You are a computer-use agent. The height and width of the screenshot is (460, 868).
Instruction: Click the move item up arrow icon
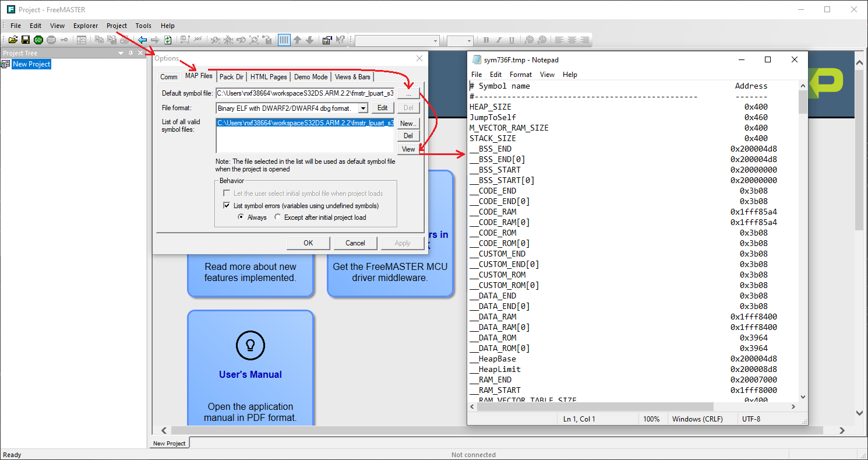(298, 40)
